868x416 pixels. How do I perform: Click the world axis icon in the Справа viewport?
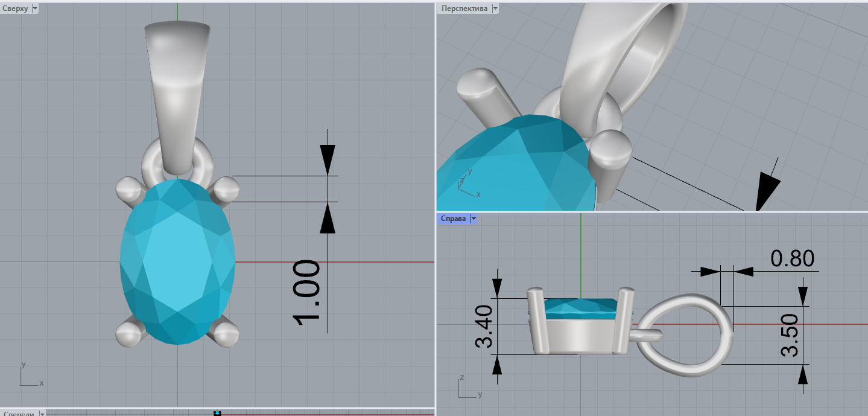pos(468,389)
